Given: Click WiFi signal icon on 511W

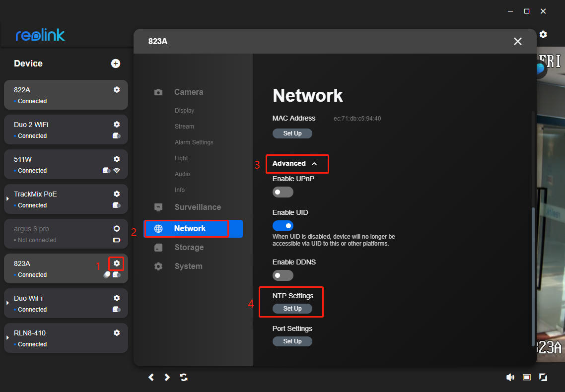Looking at the screenshot, I should (117, 171).
